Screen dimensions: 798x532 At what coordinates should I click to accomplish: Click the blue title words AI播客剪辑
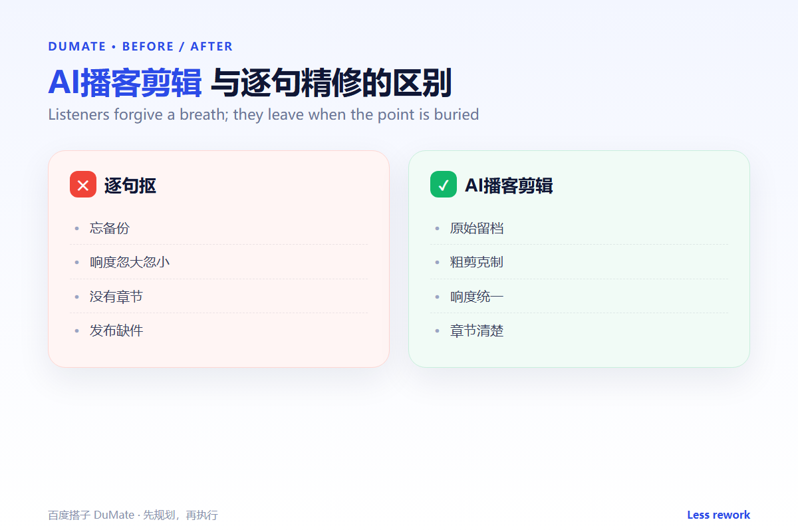[125, 83]
